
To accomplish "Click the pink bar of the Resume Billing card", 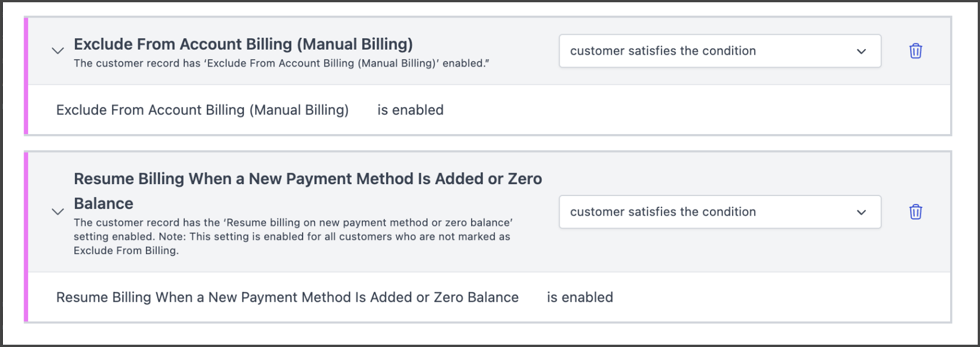I will (x=26, y=237).
